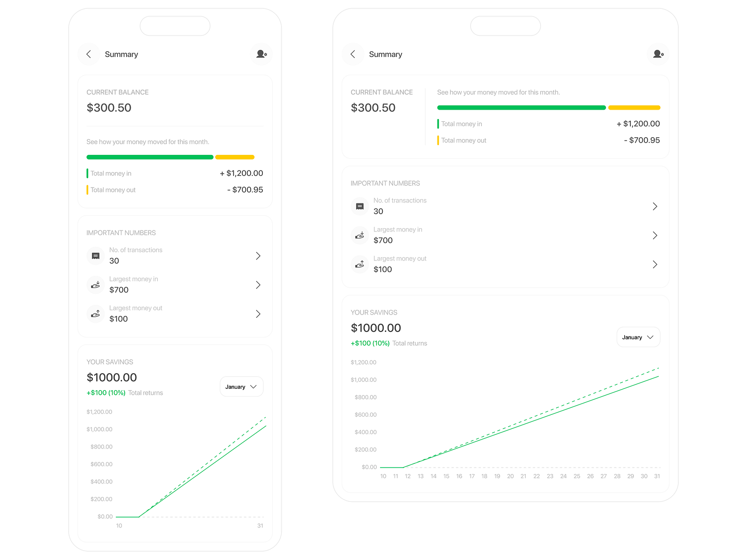Select Total money out row, right tablet

pos(549,140)
